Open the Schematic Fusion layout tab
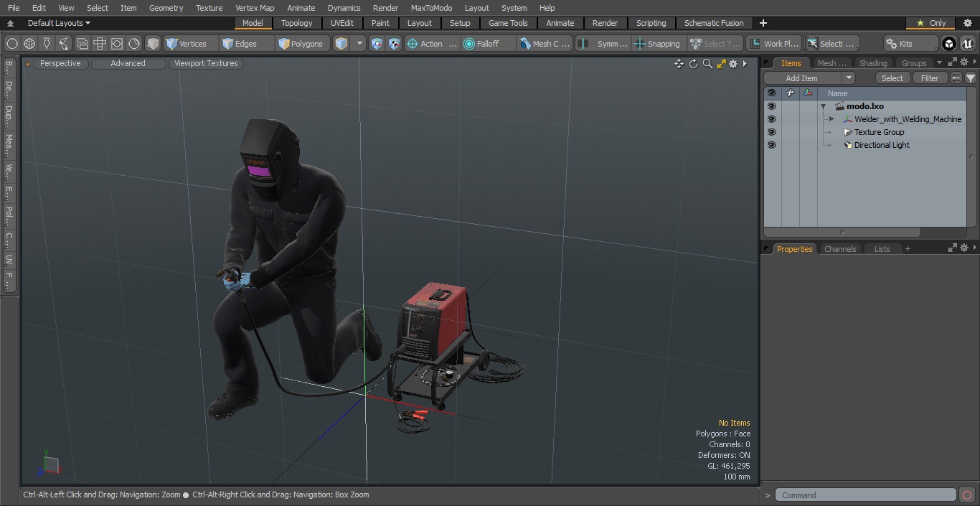 (x=714, y=23)
